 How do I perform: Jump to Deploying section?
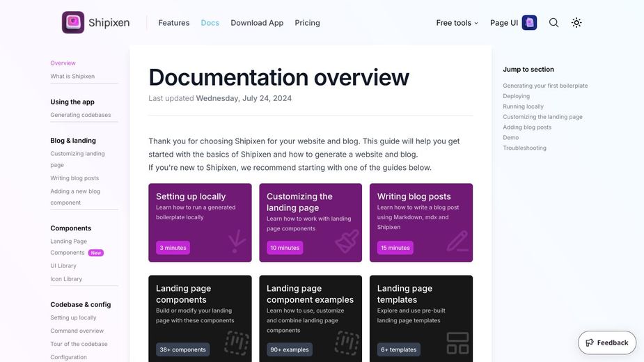516,96
